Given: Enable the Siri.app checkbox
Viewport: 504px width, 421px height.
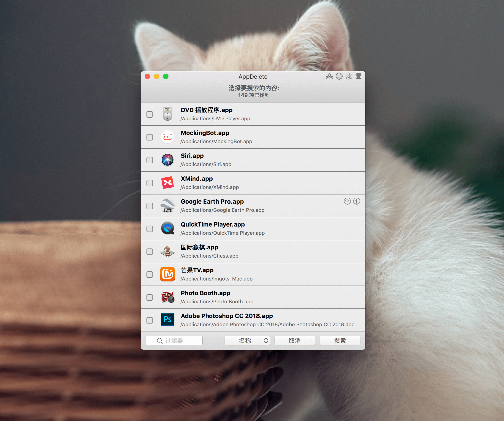Looking at the screenshot, I should (x=150, y=160).
